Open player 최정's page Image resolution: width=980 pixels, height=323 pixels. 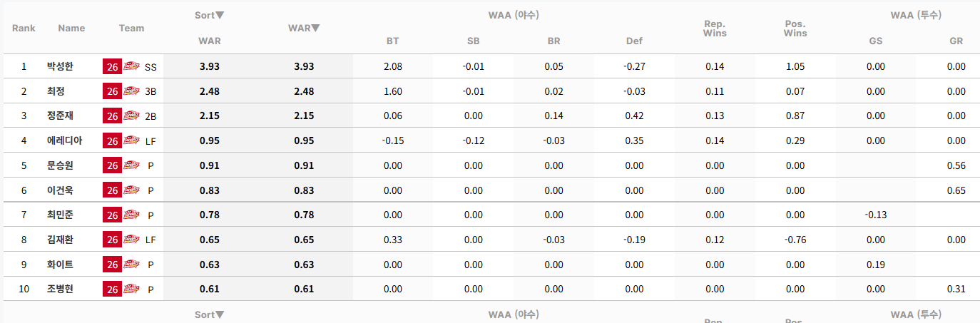point(56,91)
